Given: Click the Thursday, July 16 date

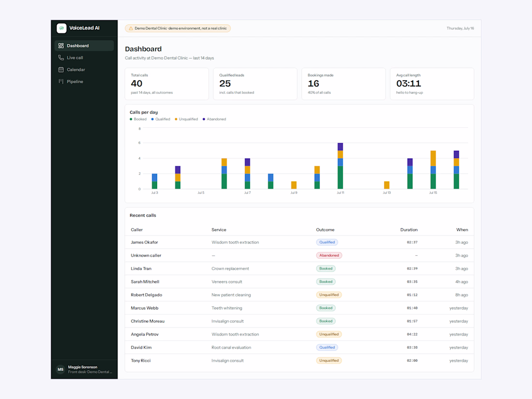Looking at the screenshot, I should click(x=460, y=29).
